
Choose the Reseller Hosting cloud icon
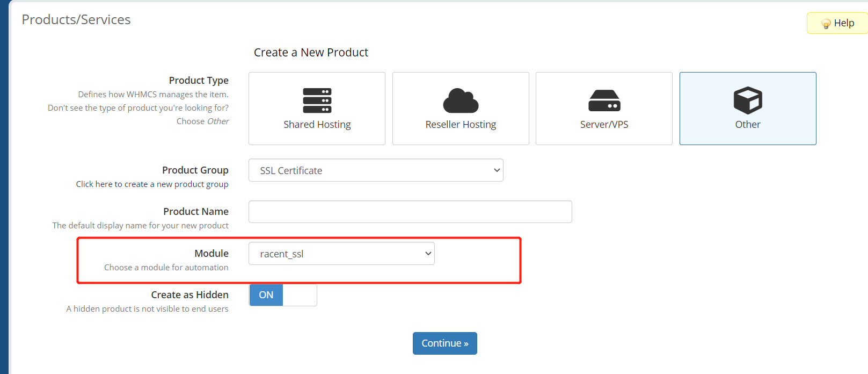click(x=461, y=100)
